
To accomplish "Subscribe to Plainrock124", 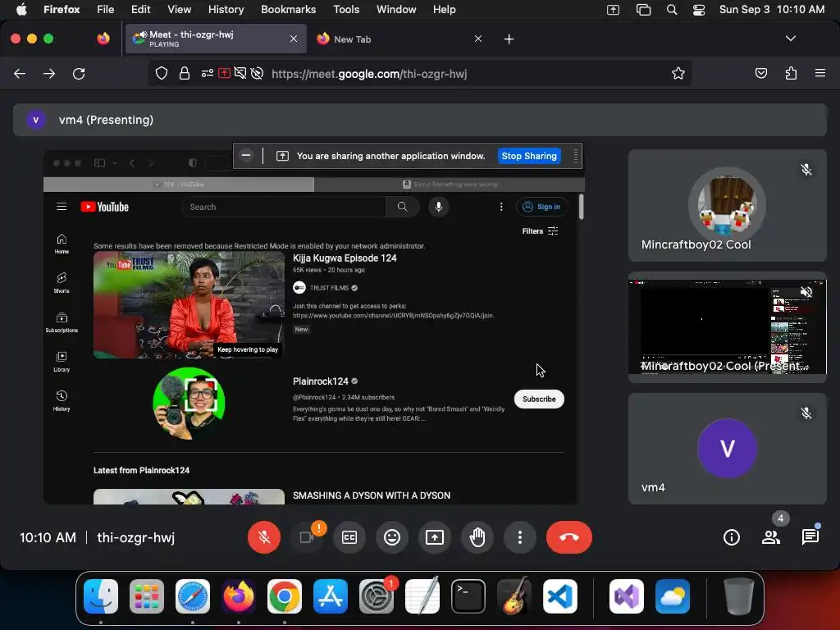I will (x=539, y=399).
